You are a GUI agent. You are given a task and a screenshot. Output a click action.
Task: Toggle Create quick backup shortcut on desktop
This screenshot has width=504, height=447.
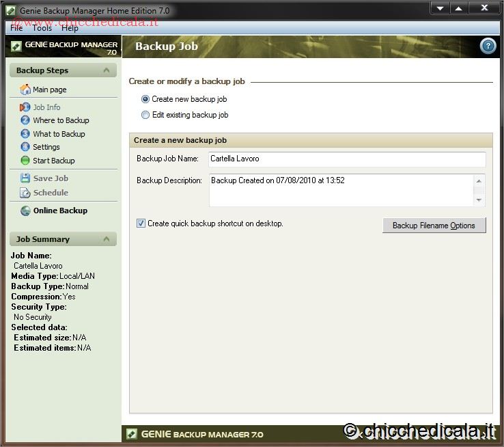click(141, 223)
